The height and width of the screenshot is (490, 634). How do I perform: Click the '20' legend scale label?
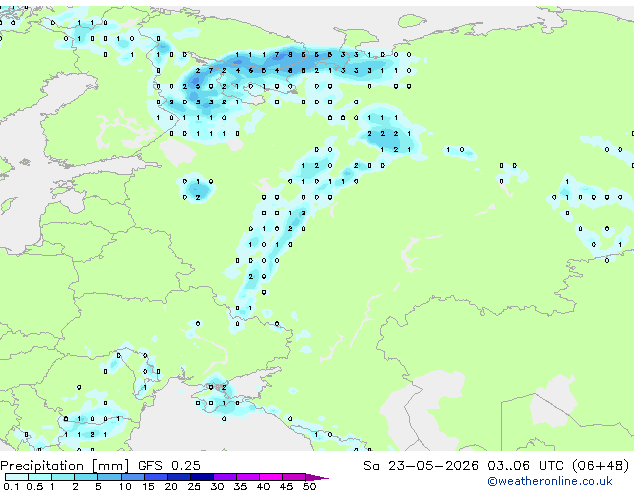tap(171, 486)
